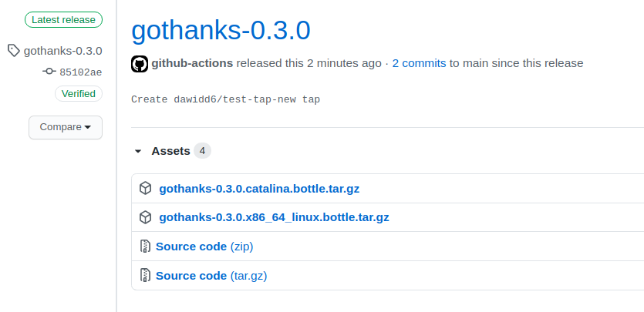Open the Compare dropdown

click(66, 127)
